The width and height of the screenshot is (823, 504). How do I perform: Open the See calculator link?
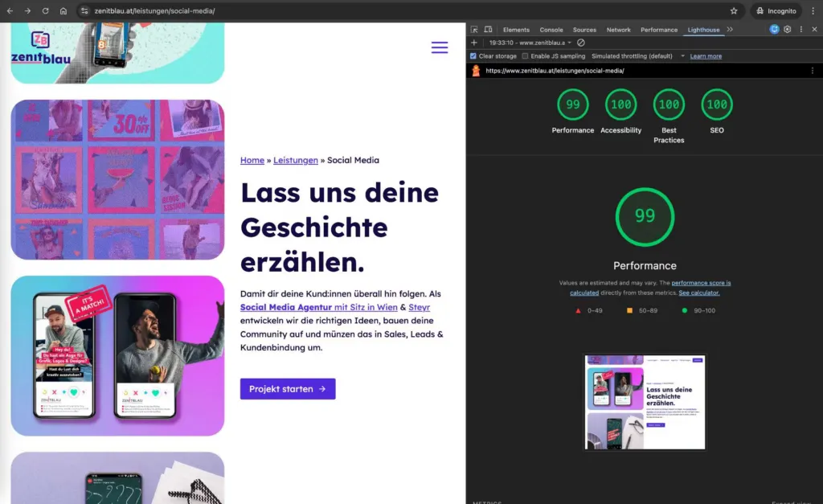[699, 293]
